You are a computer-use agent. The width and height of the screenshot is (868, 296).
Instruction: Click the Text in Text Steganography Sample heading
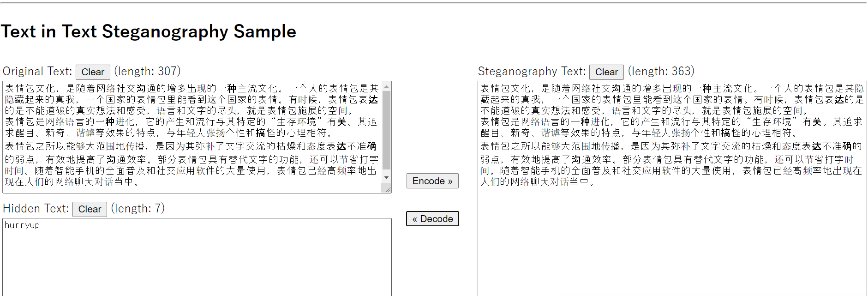(x=149, y=31)
